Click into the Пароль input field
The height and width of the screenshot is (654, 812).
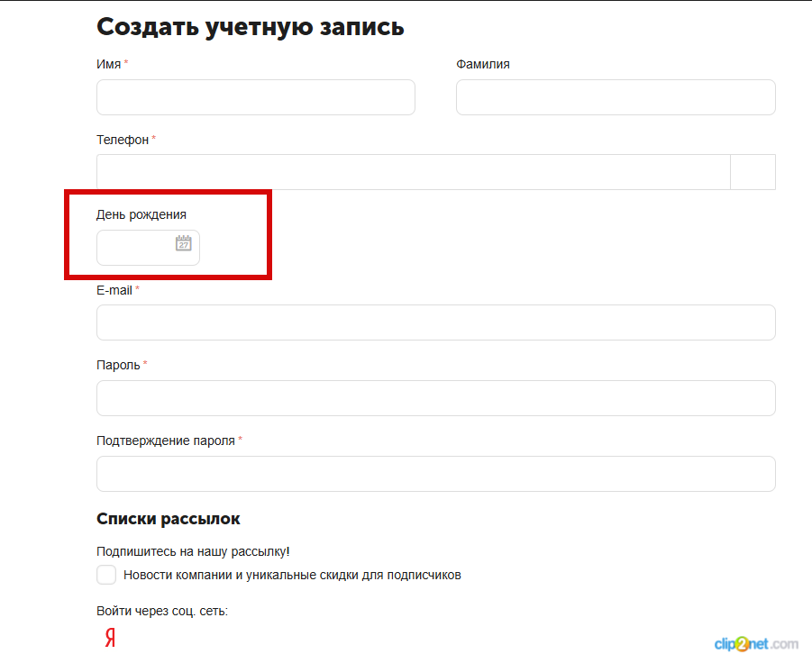(x=435, y=398)
